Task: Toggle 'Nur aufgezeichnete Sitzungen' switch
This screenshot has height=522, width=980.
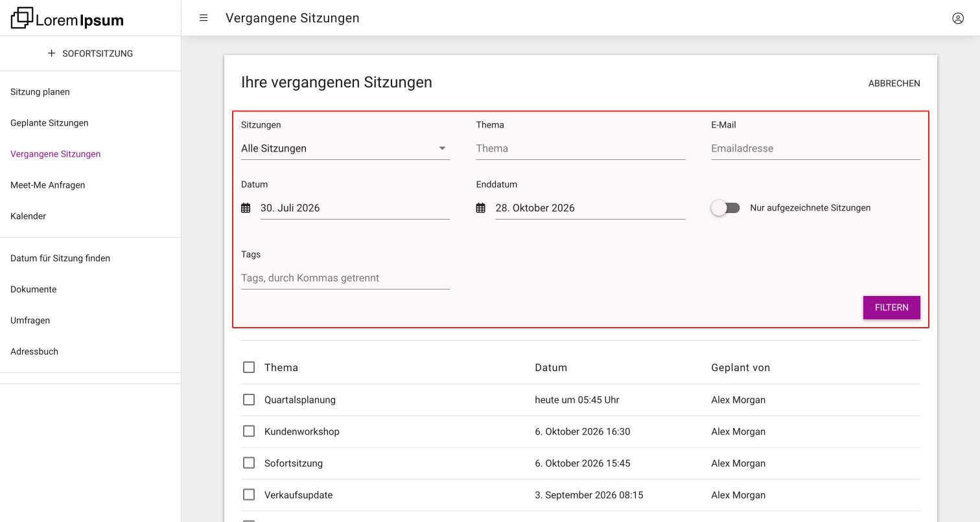Action: 725,208
